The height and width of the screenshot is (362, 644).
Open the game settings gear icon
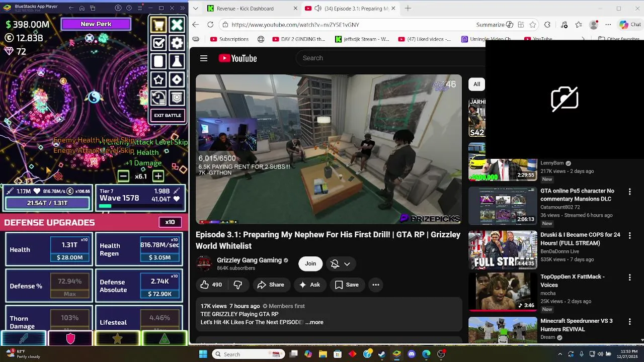177,43
